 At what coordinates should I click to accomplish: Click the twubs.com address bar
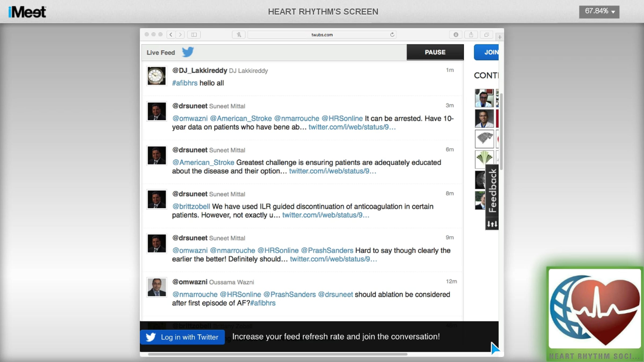pos(322,35)
